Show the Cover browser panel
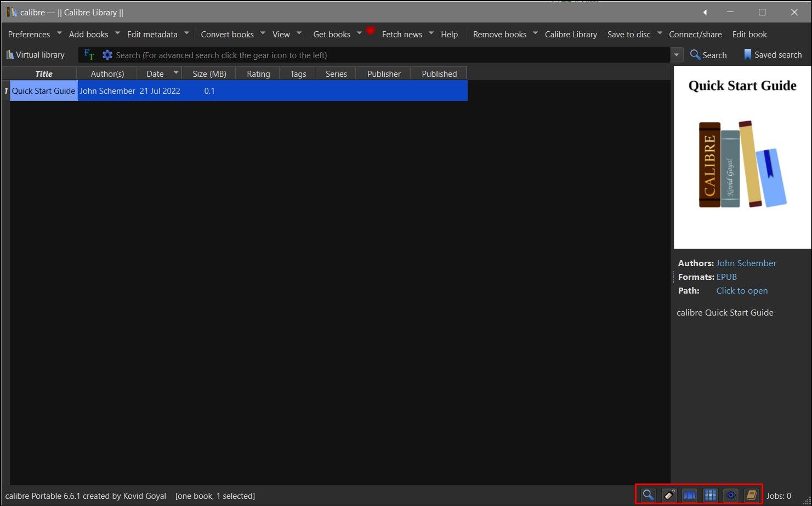 [x=690, y=495]
